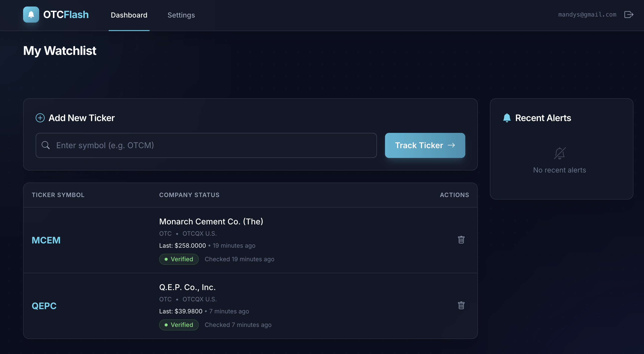644x354 pixels.
Task: Open the Dashboard tab
Action: [129, 15]
